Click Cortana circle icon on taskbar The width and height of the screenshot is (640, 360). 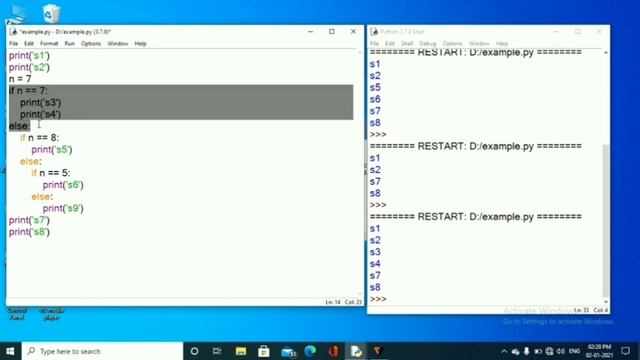pos(194,351)
